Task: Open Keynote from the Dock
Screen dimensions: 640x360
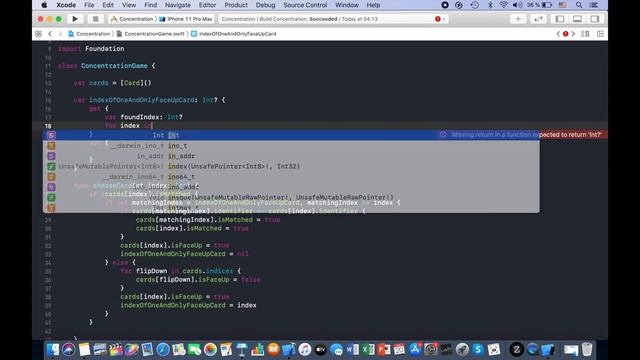Action: coord(242,349)
